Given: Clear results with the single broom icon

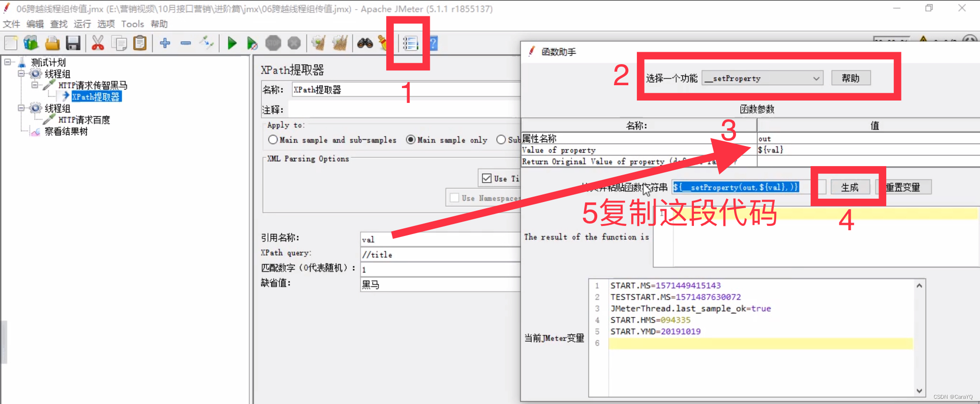Looking at the screenshot, I should coord(318,43).
